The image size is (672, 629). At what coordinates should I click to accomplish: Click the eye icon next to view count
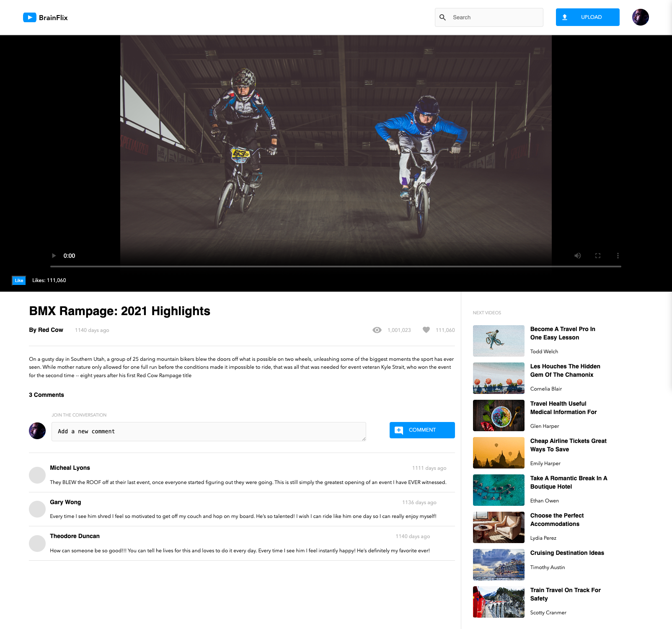377,330
